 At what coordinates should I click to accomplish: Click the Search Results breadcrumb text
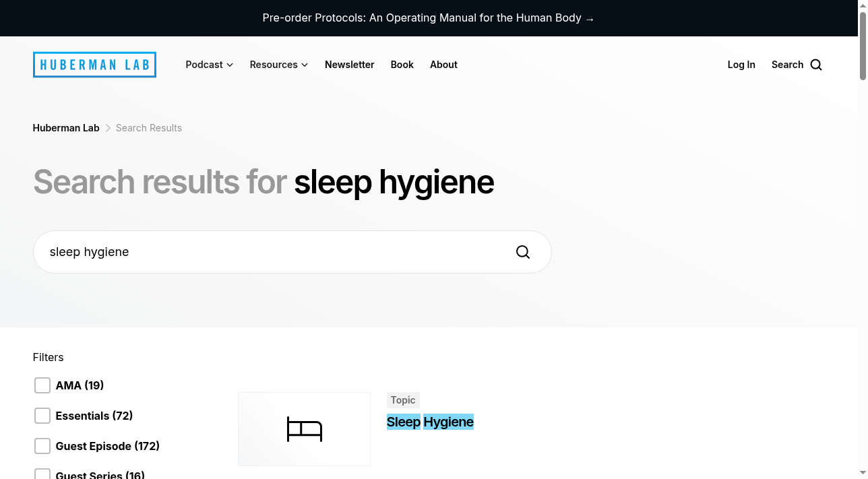coord(149,128)
